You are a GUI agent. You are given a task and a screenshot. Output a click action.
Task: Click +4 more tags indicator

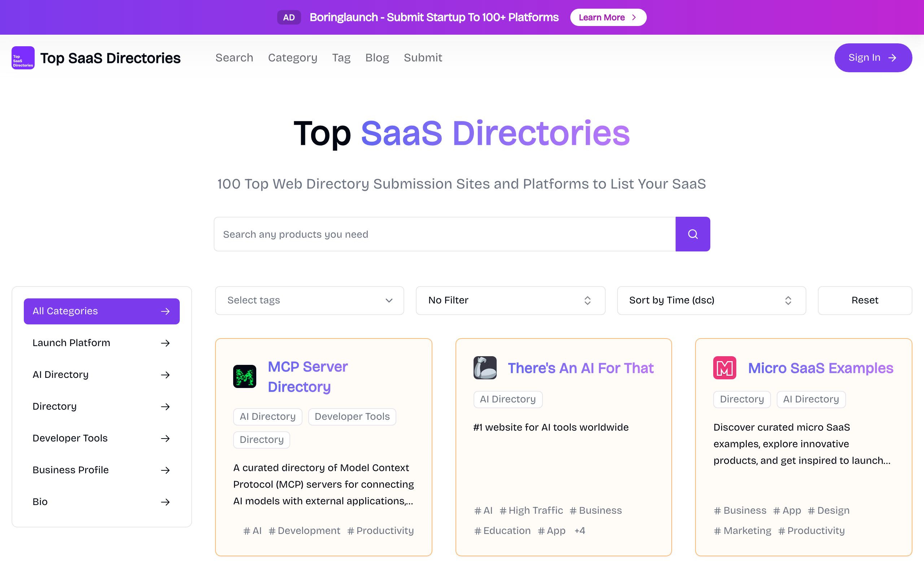(x=580, y=531)
